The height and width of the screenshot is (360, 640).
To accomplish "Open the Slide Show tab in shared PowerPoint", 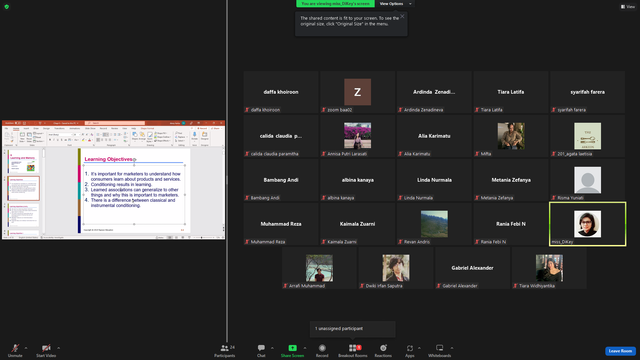I will [90, 128].
